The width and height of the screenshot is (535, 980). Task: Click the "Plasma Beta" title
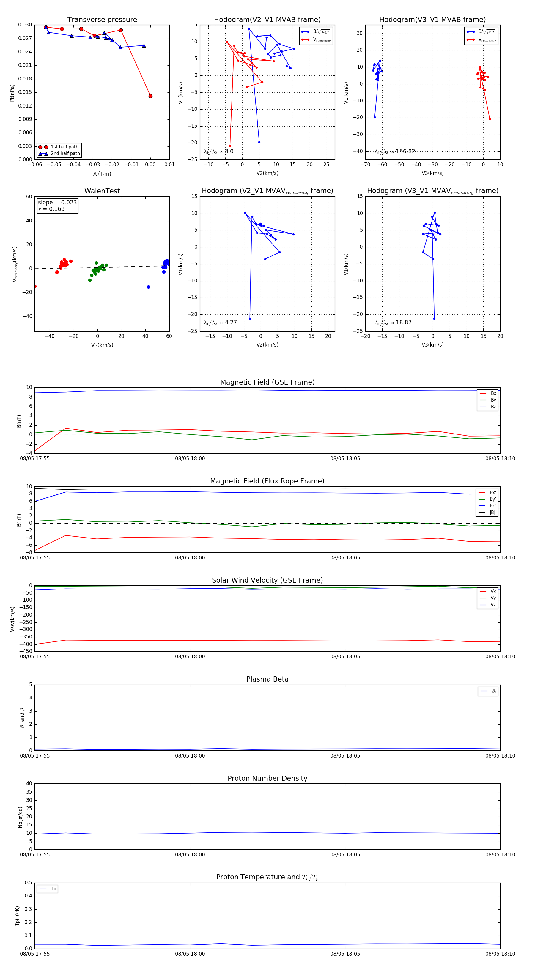pyautogui.click(x=267, y=679)
